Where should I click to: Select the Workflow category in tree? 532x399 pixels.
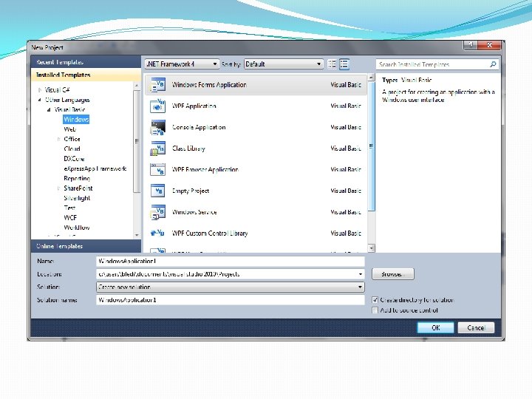pyautogui.click(x=77, y=228)
